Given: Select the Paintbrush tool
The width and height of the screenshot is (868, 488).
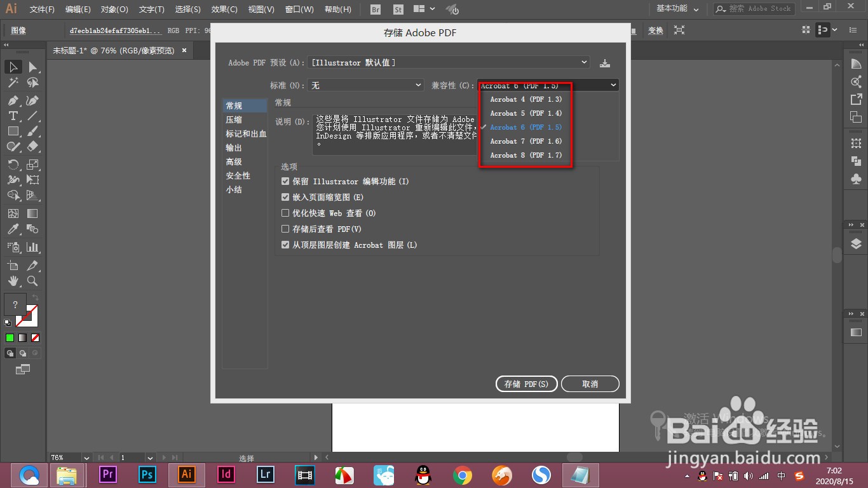Looking at the screenshot, I should pyautogui.click(x=32, y=131).
